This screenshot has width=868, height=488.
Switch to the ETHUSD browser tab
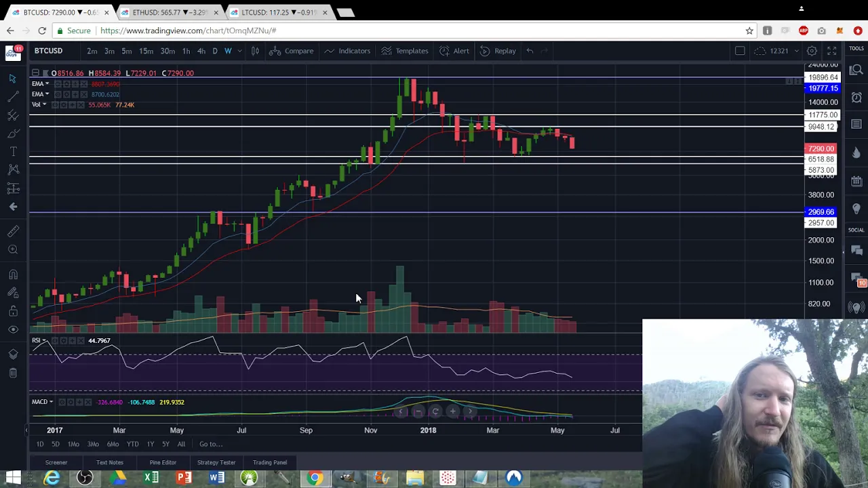pos(170,12)
